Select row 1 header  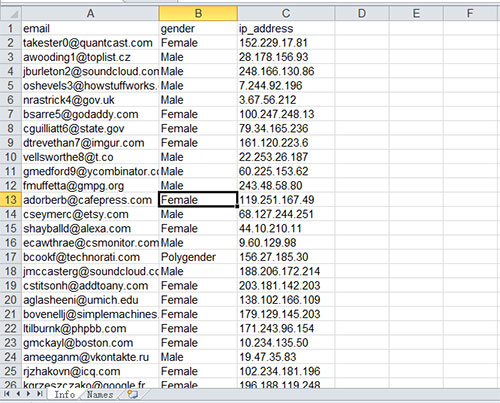click(11, 28)
